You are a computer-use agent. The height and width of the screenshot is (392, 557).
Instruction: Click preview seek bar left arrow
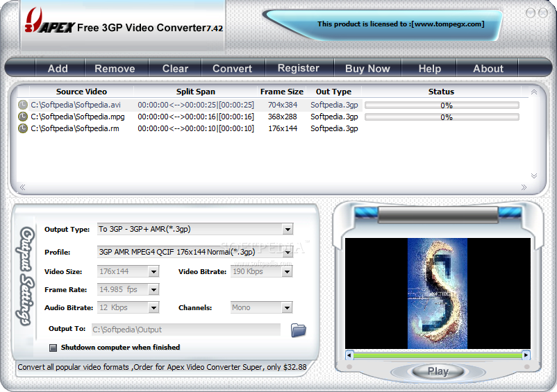point(349,355)
